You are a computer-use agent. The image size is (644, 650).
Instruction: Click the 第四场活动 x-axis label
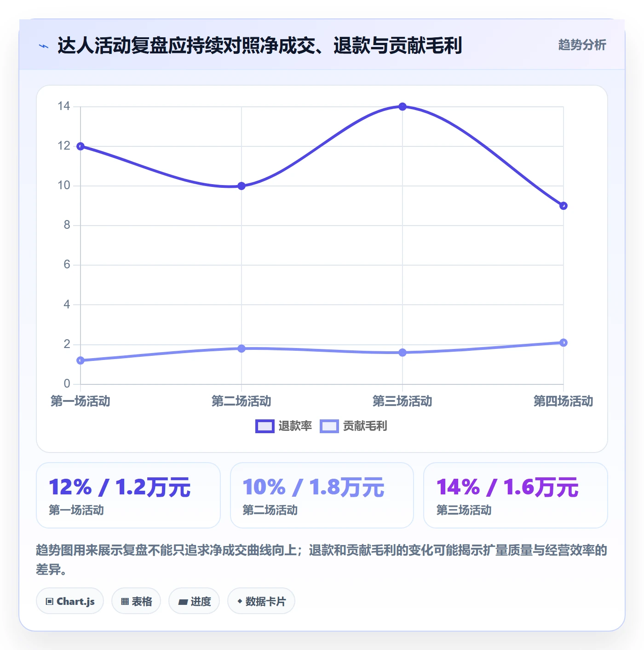pyautogui.click(x=563, y=401)
